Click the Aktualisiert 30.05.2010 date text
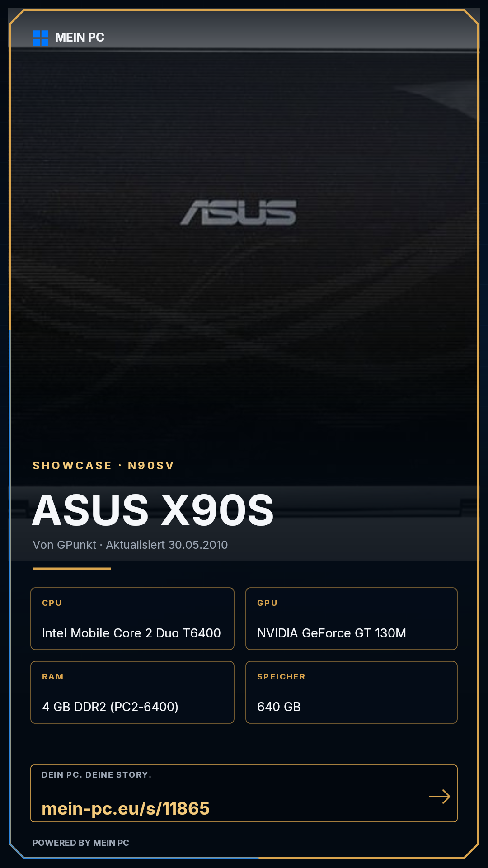 click(167, 545)
